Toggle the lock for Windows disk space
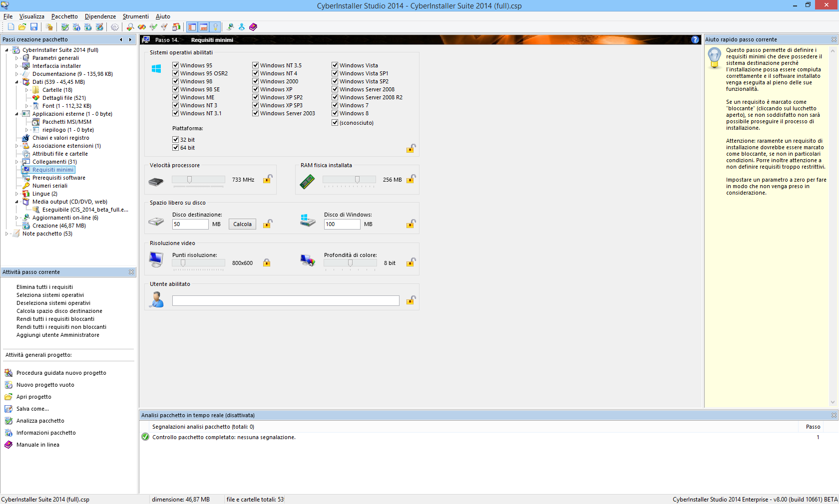 (411, 224)
